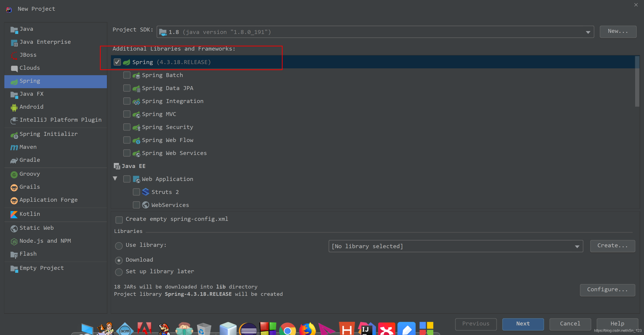
Task: Select the Download radio button
Action: [119, 260]
